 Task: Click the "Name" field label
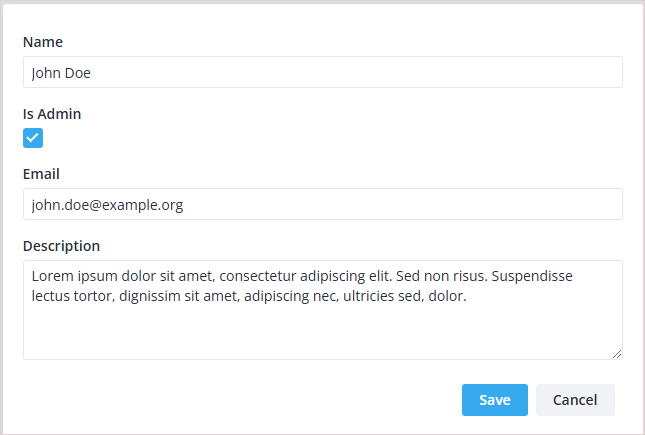point(43,42)
